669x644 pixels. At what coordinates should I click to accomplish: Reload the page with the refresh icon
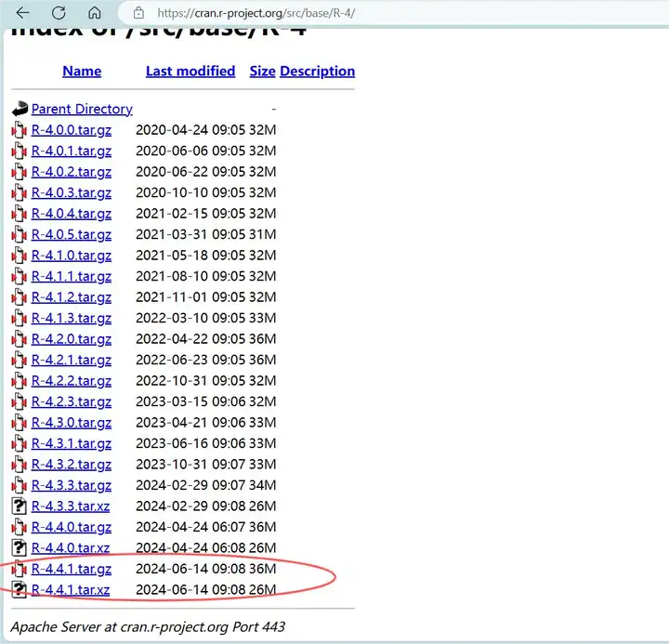coord(59,13)
